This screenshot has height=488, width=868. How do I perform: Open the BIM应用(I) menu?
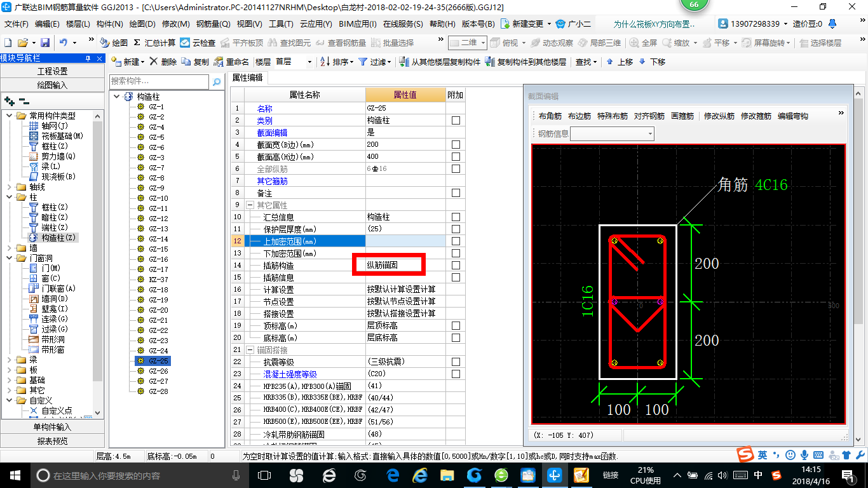[357, 24]
